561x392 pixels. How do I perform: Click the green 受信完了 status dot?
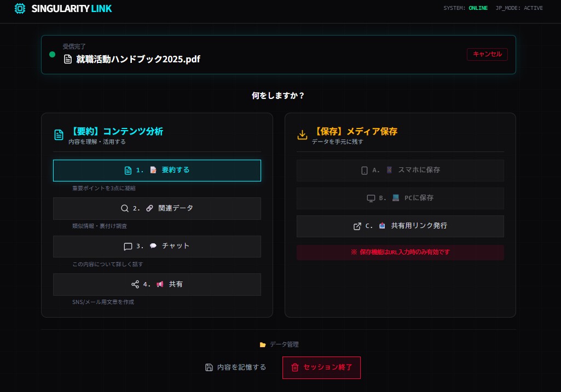(53, 54)
